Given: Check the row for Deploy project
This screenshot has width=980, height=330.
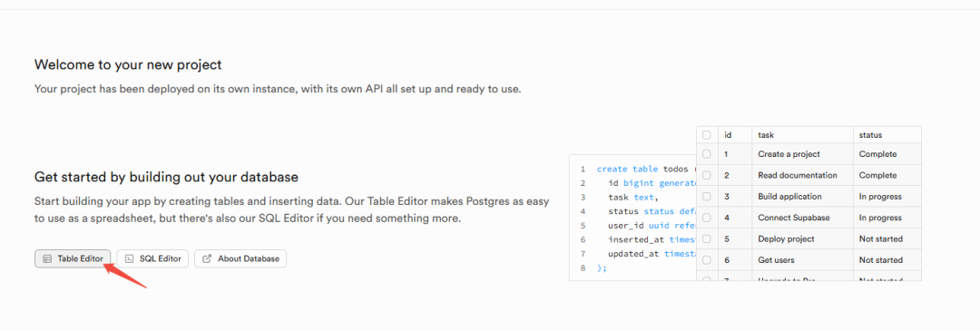Looking at the screenshot, I should point(707,238).
